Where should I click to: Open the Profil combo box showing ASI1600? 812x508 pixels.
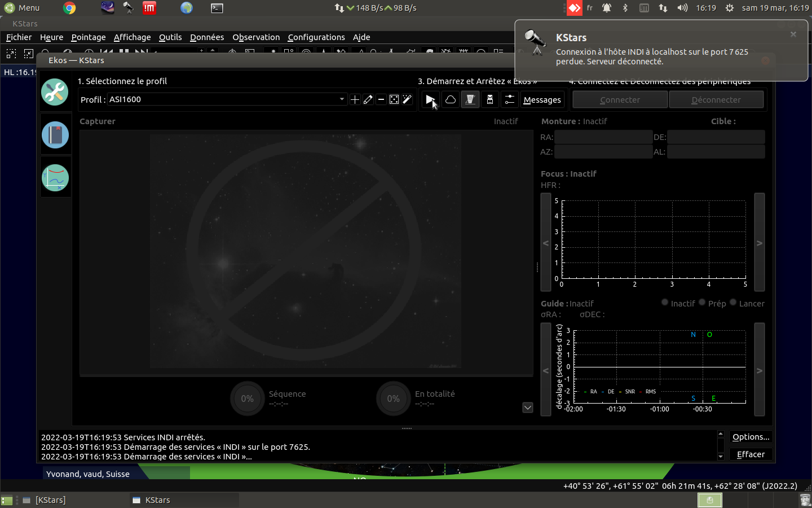coord(227,99)
